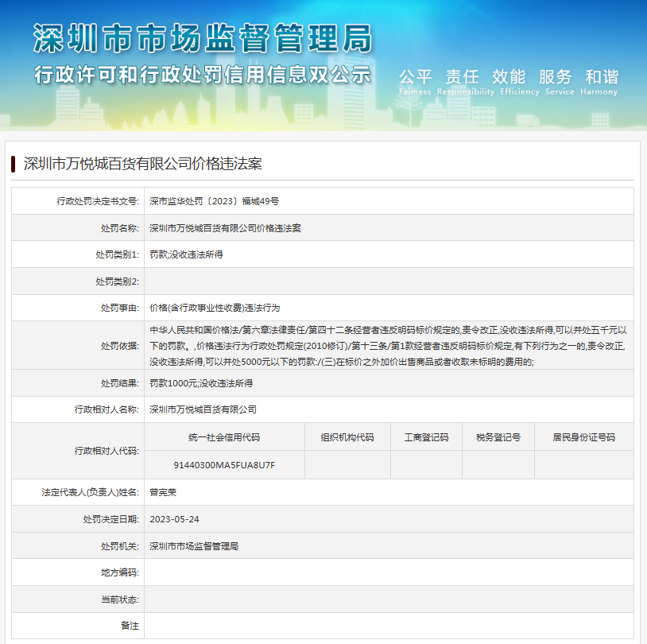Viewport: 647px width, 644px height.
Task: Click the 公平 Fairness slogan
Action: [416, 82]
